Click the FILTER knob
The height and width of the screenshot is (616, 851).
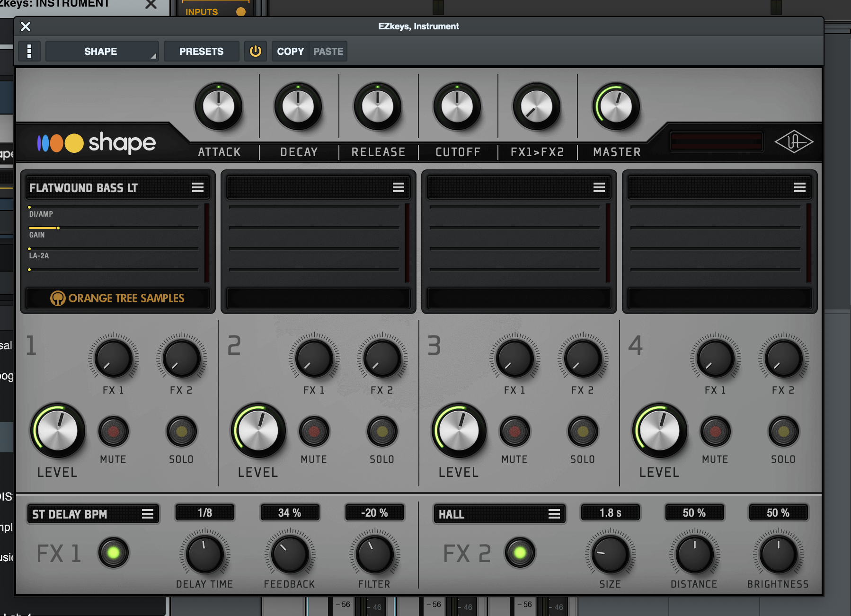pos(374,554)
